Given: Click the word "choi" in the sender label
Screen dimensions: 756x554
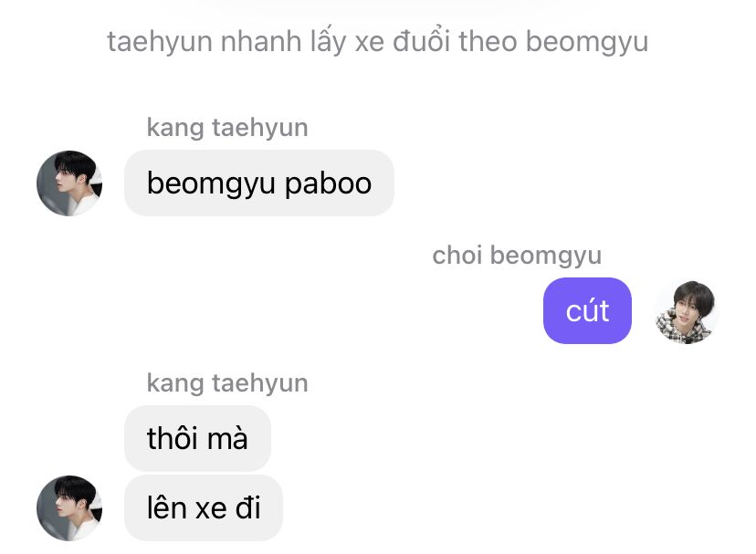Looking at the screenshot, I should pos(457,255).
